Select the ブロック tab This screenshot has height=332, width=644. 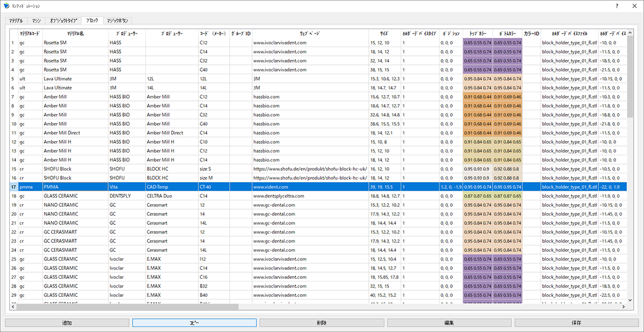click(x=93, y=20)
